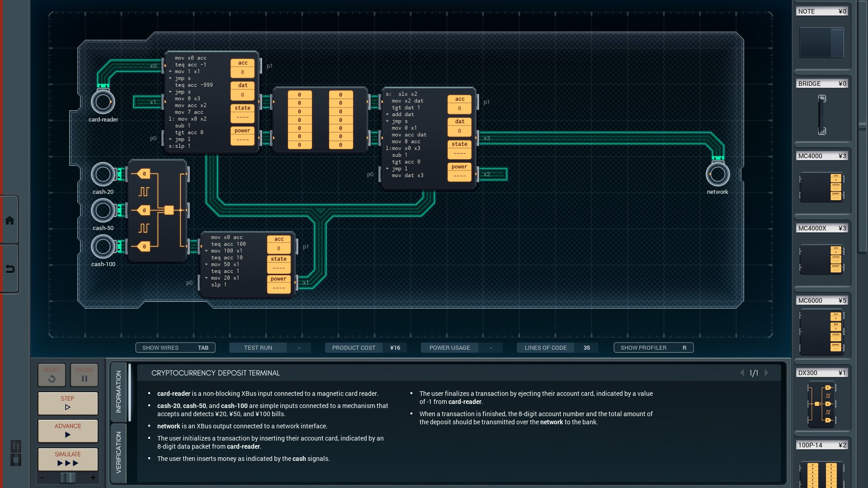Screen dimensions: 868x488
Task: Click the Simulate button
Action: pos(68,459)
